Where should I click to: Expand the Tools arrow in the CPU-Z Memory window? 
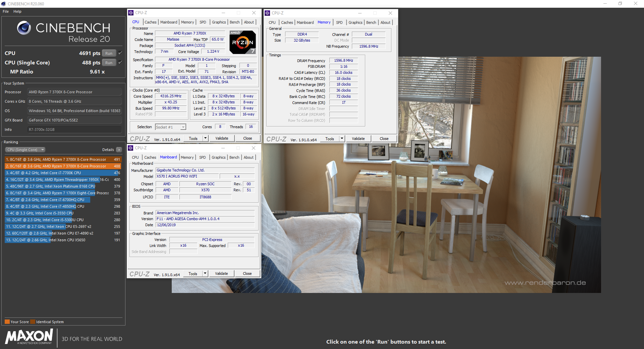coord(342,139)
